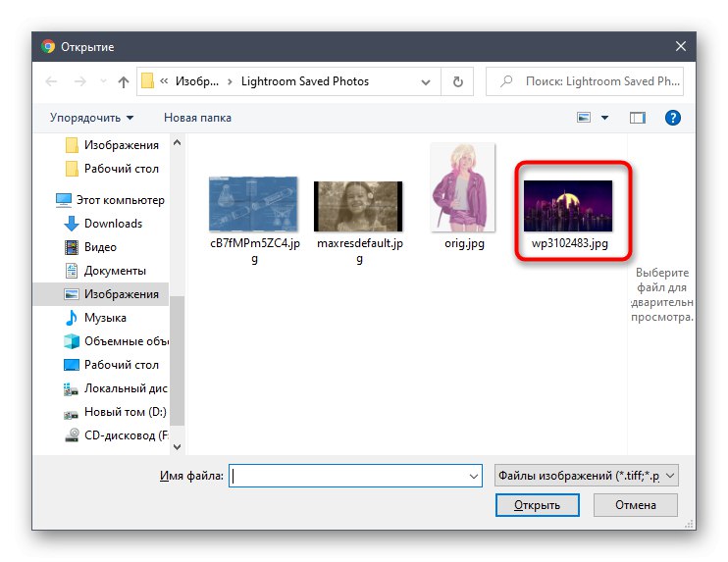Screen dimensions: 728x562
Task: Expand the Имя файла dropdown arrow
Action: [x=474, y=476]
